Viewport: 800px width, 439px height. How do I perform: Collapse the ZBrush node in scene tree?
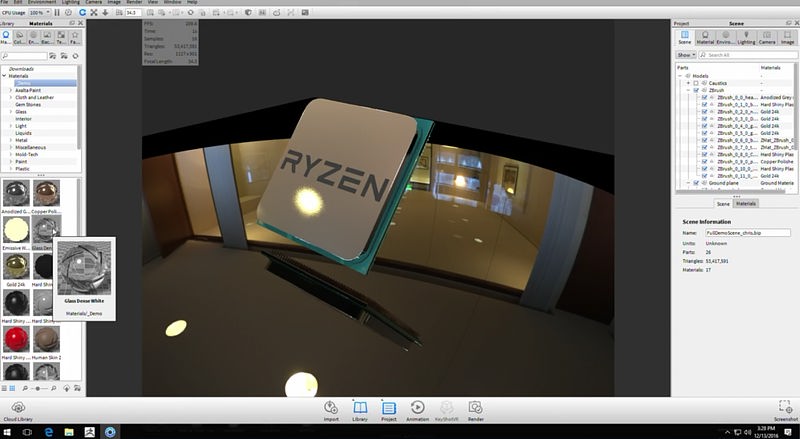tap(688, 90)
